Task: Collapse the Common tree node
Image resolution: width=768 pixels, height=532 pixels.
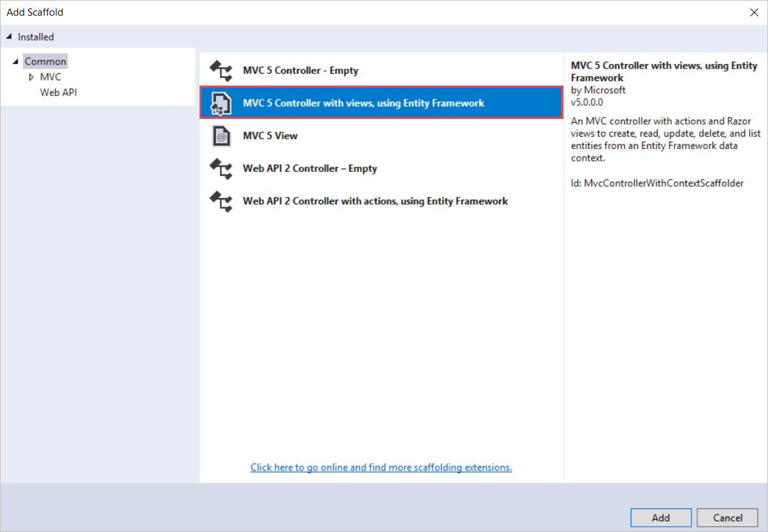Action: pyautogui.click(x=15, y=61)
